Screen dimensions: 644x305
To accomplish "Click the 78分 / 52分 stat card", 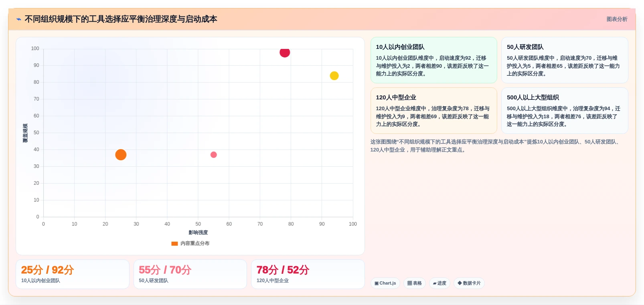I will (308, 274).
